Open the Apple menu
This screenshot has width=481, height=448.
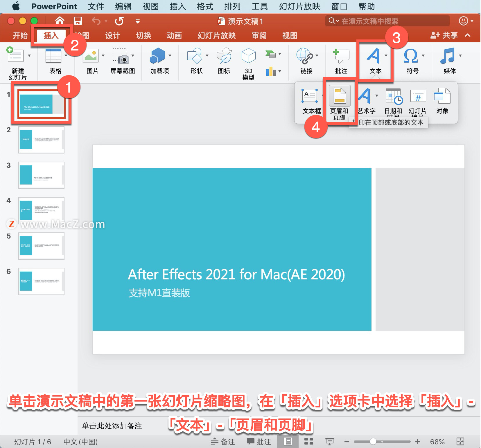[x=16, y=6]
